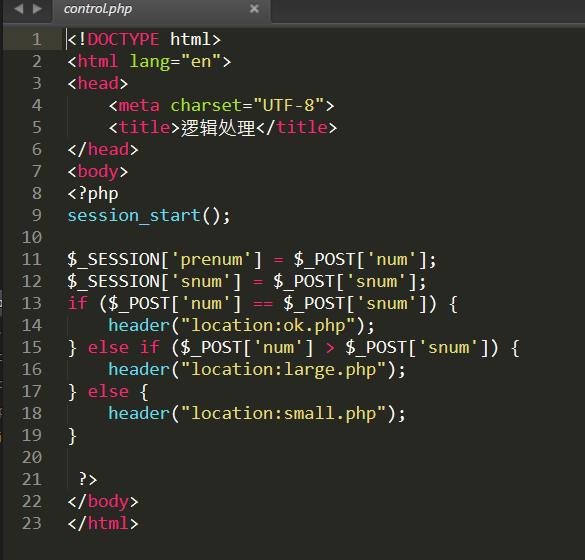This screenshot has height=560, width=585.
Task: Click the "UTF-8" string value
Action: pos(289,105)
